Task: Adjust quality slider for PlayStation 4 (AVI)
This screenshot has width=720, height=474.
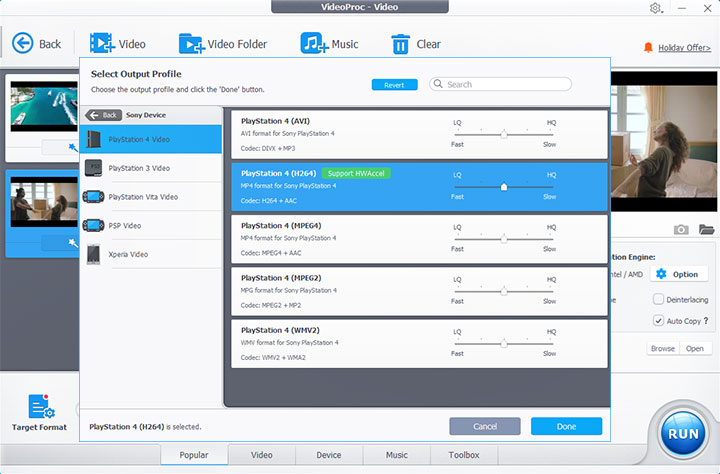Action: [504, 135]
